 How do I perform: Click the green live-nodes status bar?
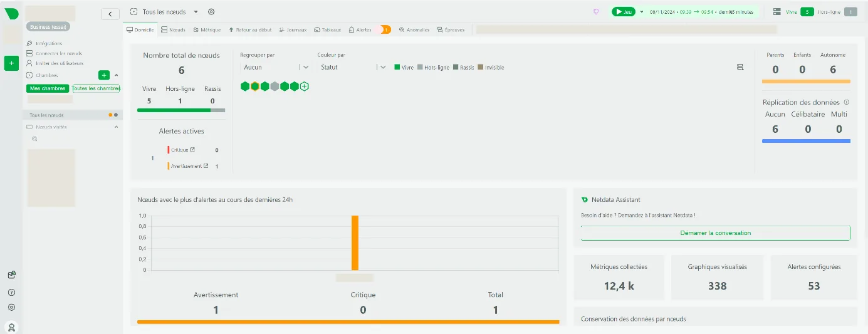click(174, 110)
